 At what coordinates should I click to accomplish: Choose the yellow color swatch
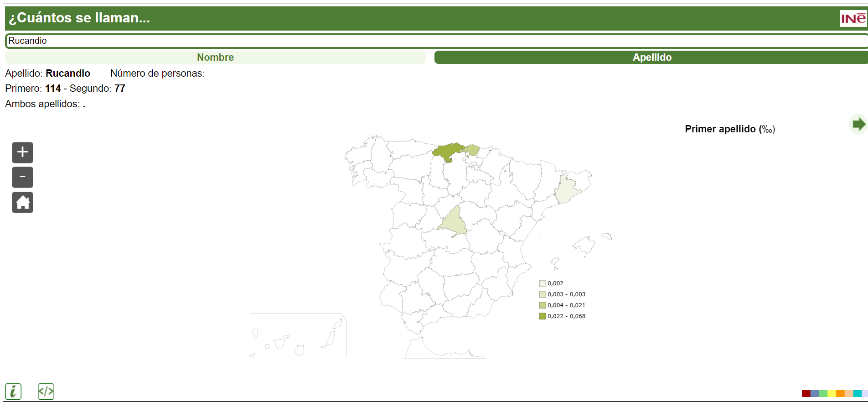pos(832,393)
